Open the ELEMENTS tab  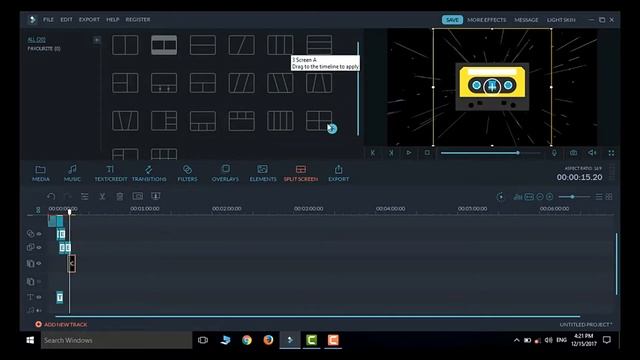pos(263,173)
